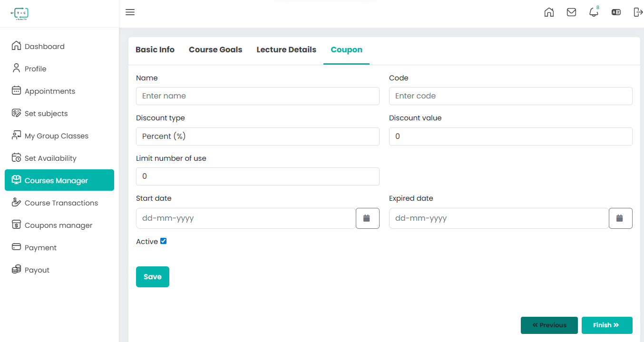This screenshot has height=342, width=644.
Task: Click the Start date text field
Action: [246, 218]
